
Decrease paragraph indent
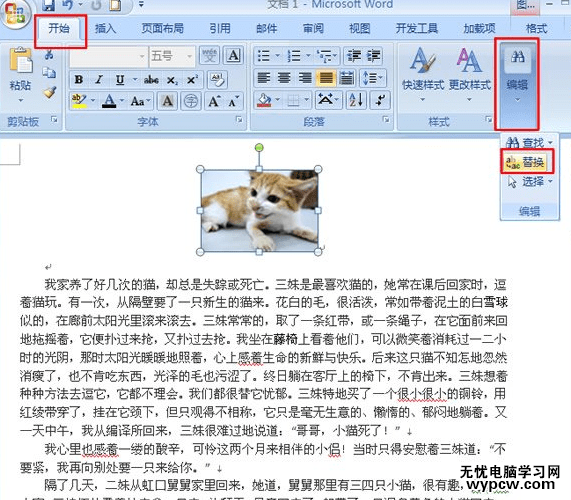[x=354, y=56]
